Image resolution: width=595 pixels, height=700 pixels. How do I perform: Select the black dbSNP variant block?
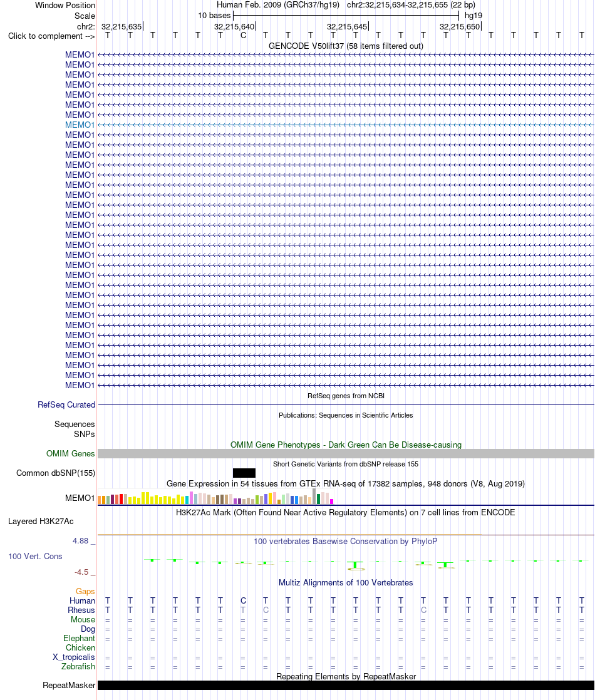tap(244, 473)
